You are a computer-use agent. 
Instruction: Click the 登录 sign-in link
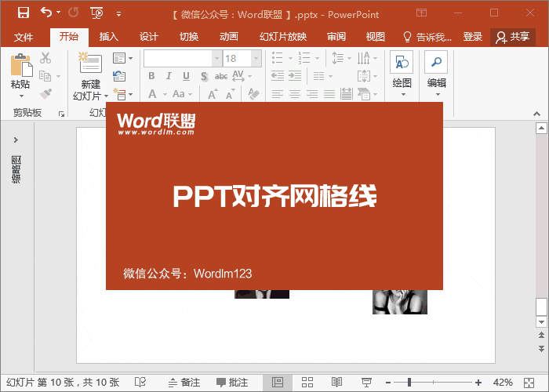coord(473,37)
